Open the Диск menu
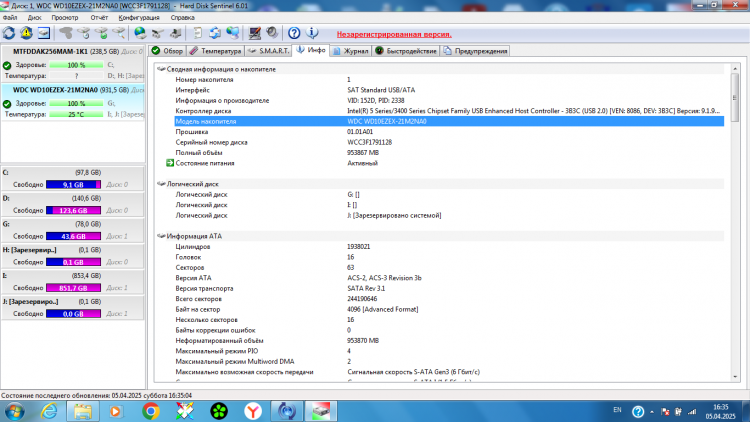750x422 pixels. tap(34, 18)
